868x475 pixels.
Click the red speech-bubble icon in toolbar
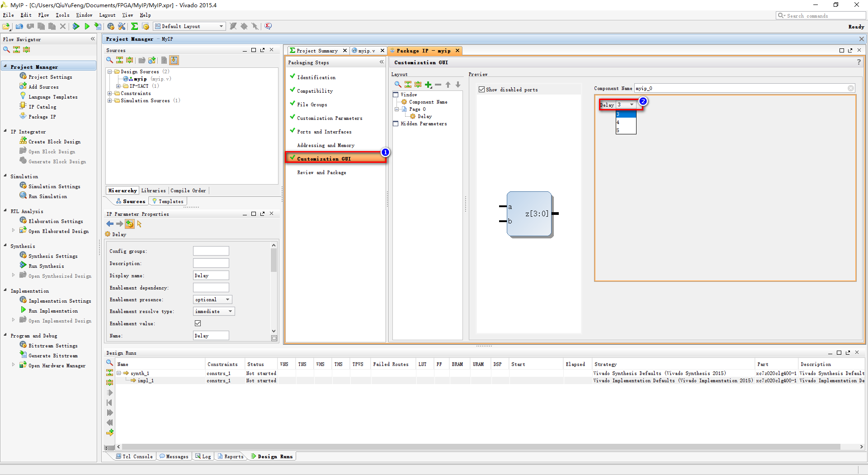coord(268,26)
